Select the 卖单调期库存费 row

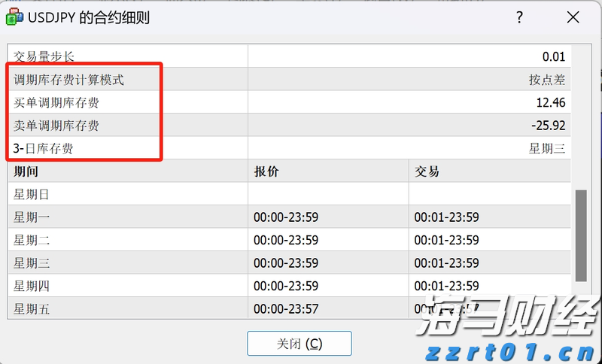56,126
